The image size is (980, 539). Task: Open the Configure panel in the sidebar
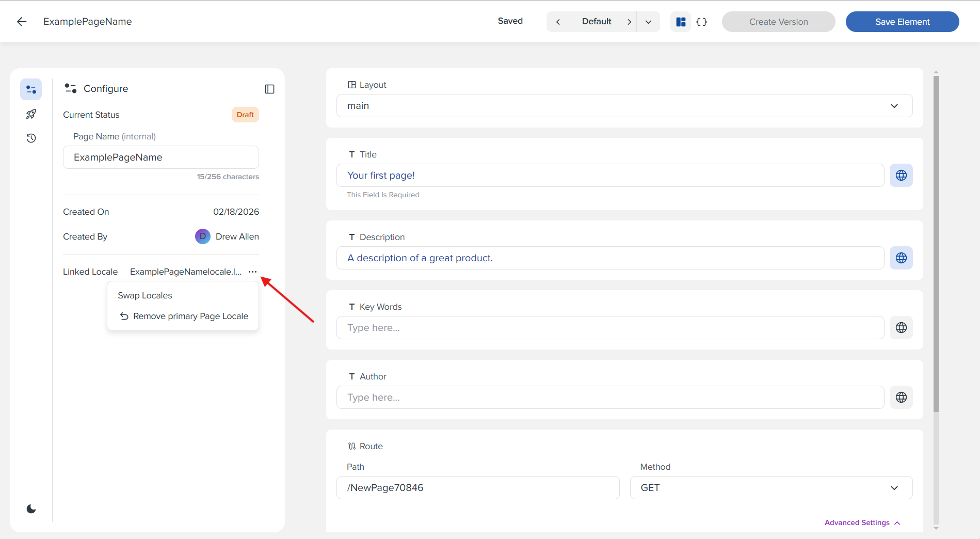(31, 89)
